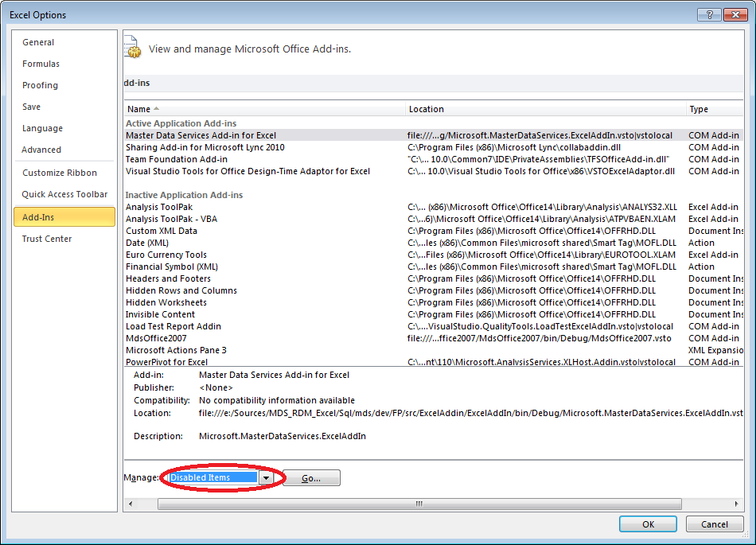Click the Go... button

pyautogui.click(x=311, y=478)
